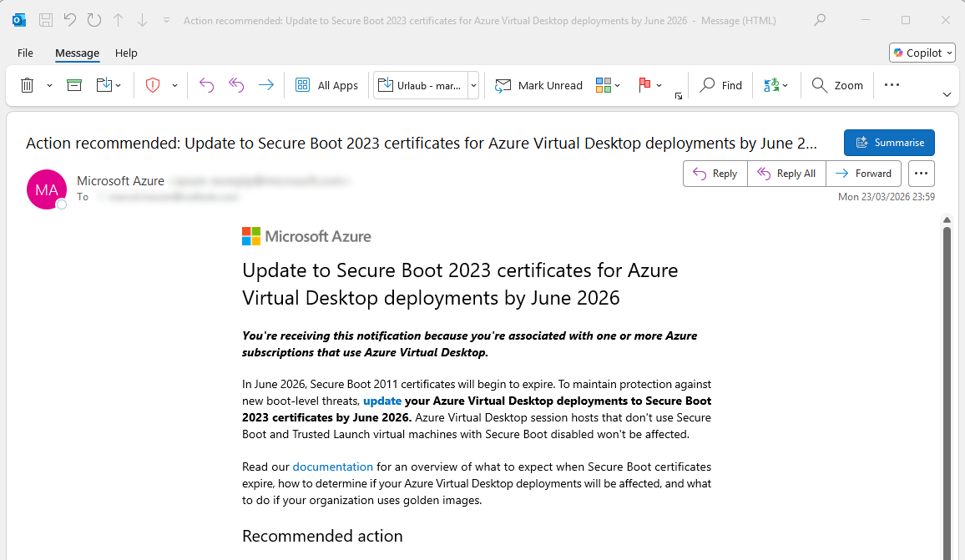Forward the email with the blue arrow icon

265,84
